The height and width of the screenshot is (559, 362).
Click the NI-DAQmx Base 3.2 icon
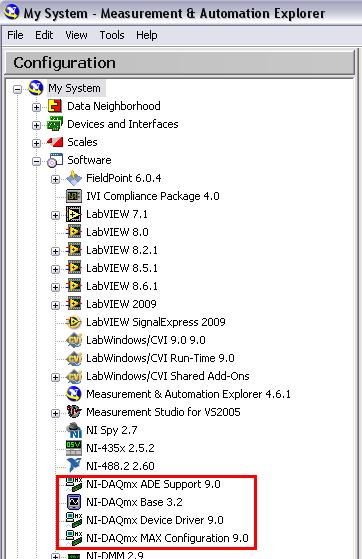pyautogui.click(x=74, y=502)
